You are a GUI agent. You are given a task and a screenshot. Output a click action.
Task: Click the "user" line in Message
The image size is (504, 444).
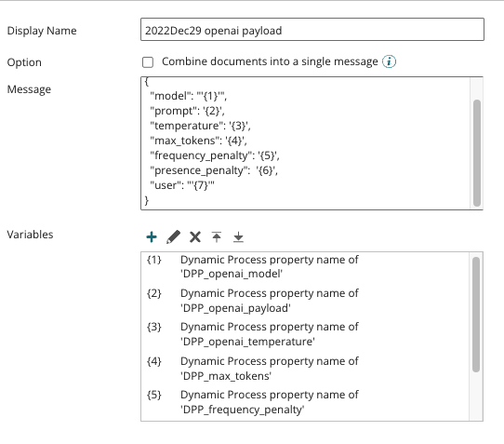182,185
